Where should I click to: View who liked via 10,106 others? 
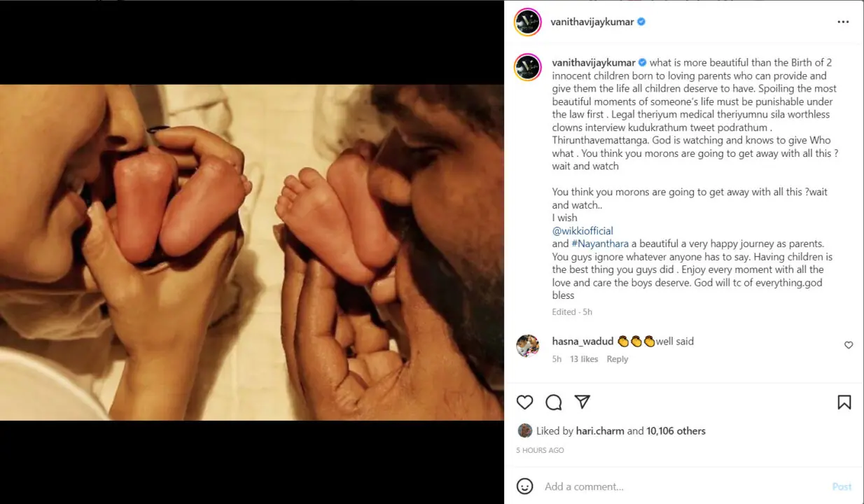[x=676, y=430]
